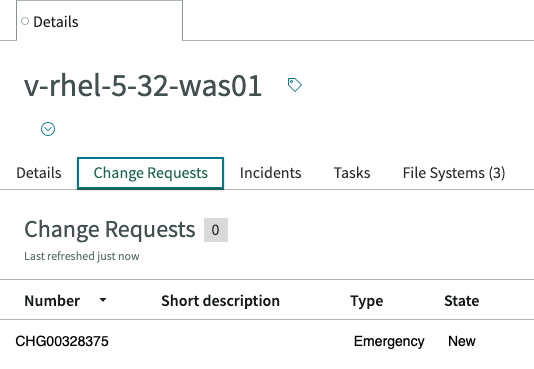Viewport: 534px width, 369px height.
Task: Click the New state cell
Action: click(x=462, y=341)
